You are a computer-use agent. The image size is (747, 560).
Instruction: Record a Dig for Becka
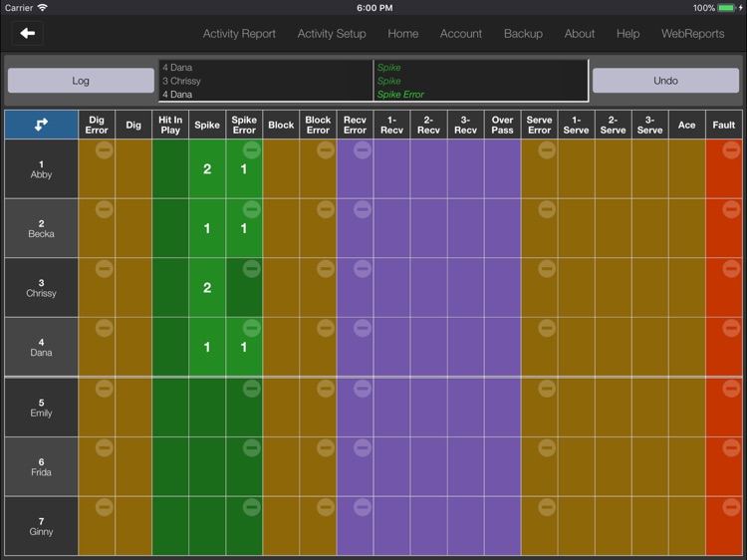click(x=133, y=228)
